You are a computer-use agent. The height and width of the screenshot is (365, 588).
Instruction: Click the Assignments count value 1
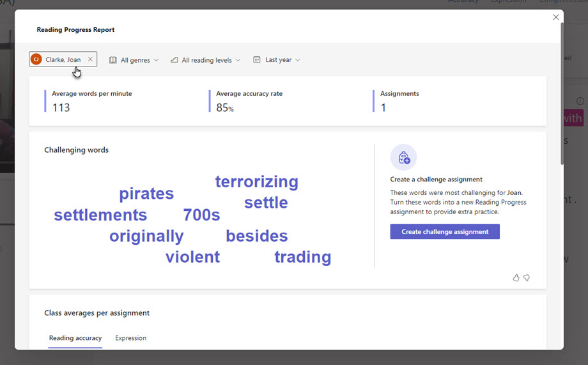[x=383, y=108]
